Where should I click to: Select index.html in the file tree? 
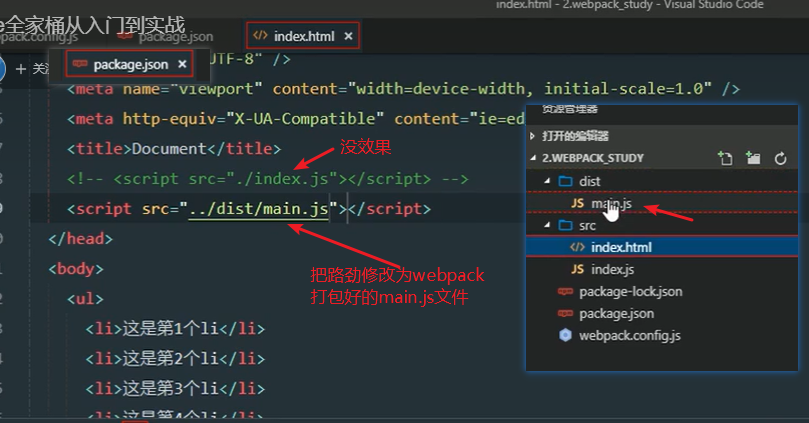pos(661,247)
